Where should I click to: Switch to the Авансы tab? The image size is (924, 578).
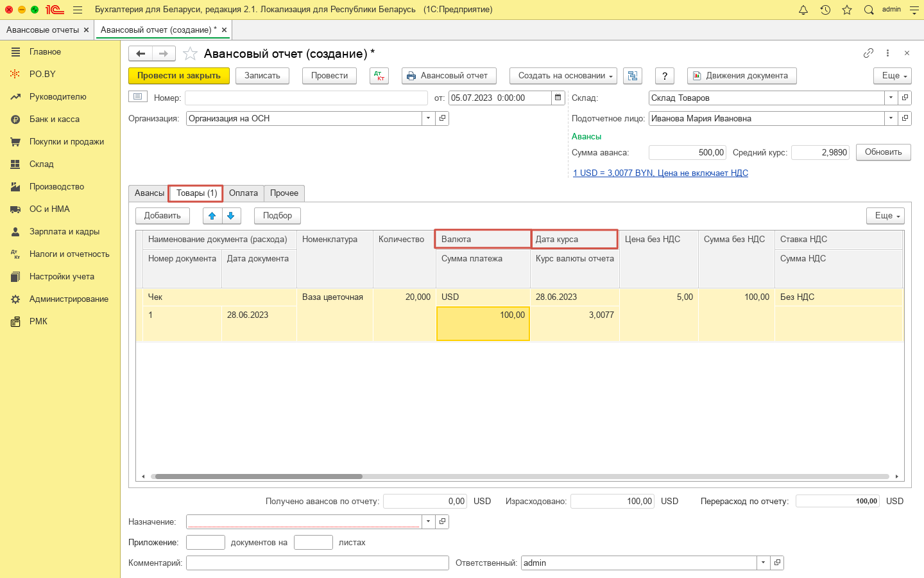149,193
